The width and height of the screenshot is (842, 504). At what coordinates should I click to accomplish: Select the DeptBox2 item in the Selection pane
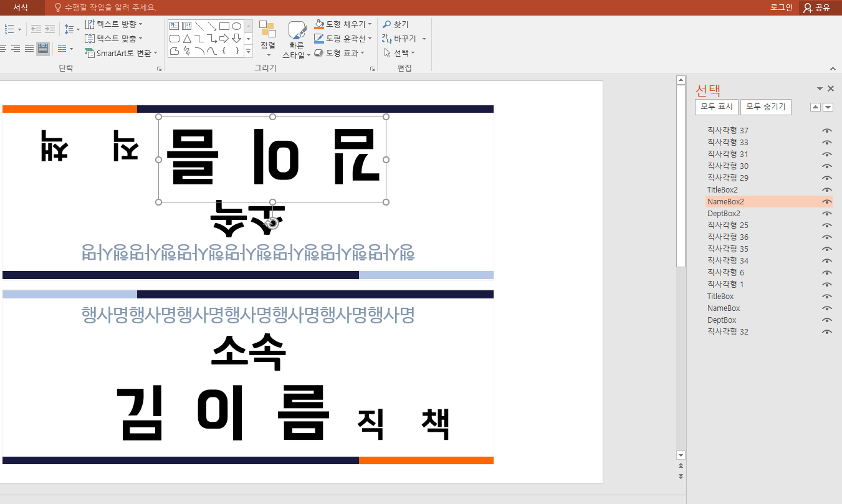[x=723, y=213]
